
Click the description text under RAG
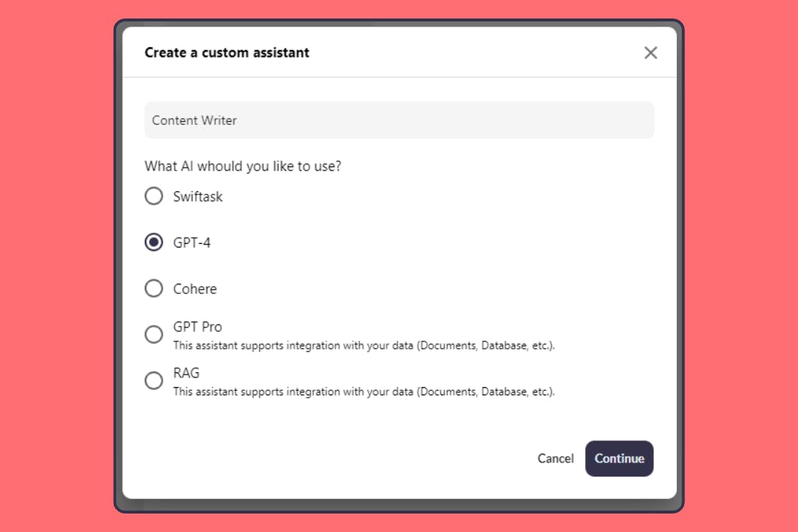pyautogui.click(x=364, y=391)
